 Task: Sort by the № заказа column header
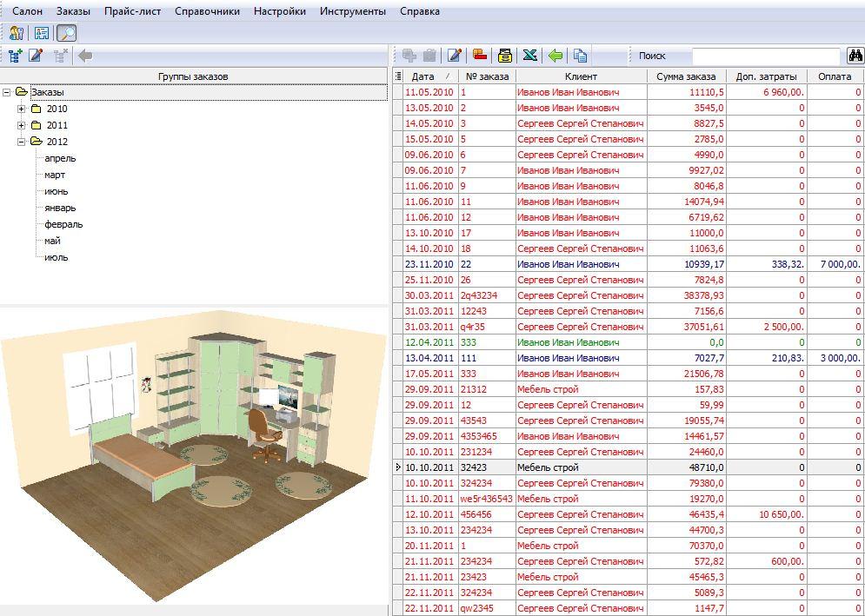tap(487, 76)
